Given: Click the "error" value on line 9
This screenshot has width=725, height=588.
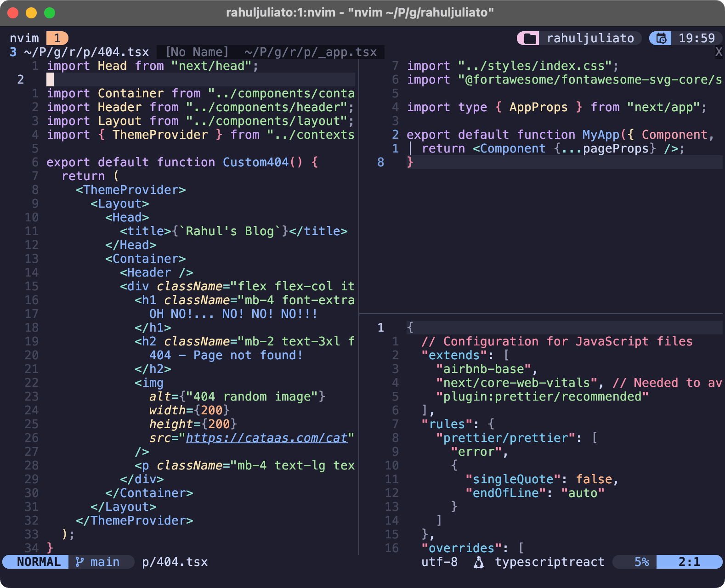Looking at the screenshot, I should (x=476, y=452).
